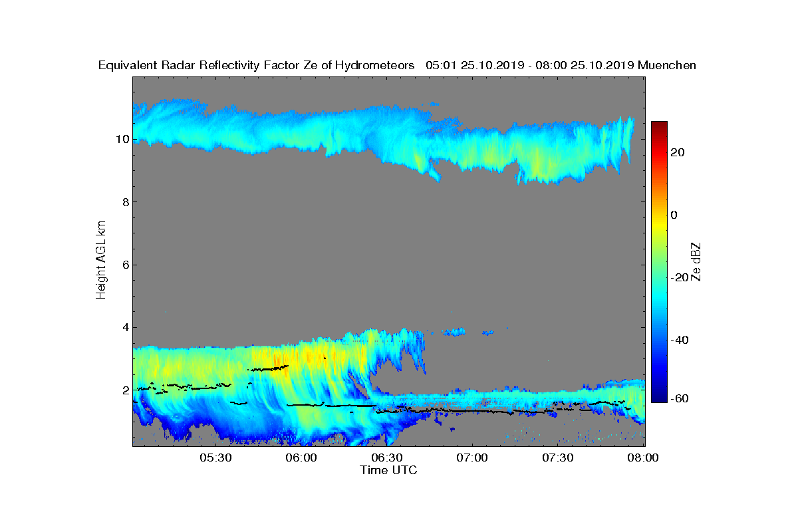
Task: Click the height tick label 8
Action: 124,202
